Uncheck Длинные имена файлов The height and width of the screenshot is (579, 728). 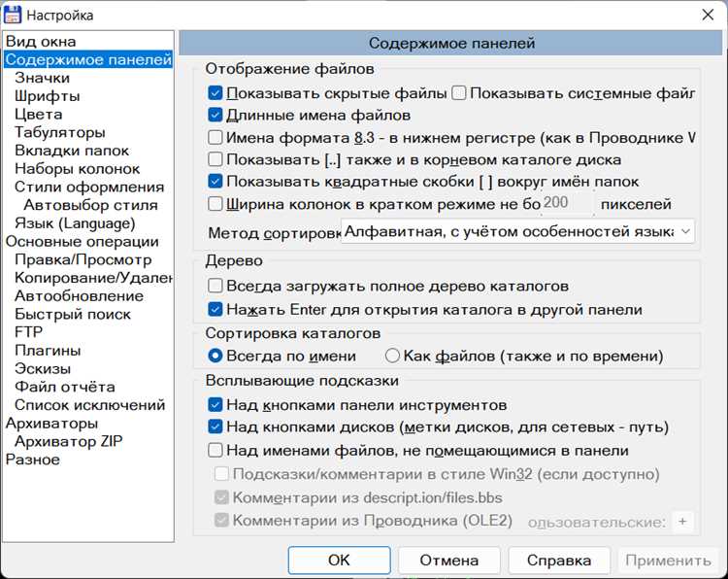tap(215, 115)
